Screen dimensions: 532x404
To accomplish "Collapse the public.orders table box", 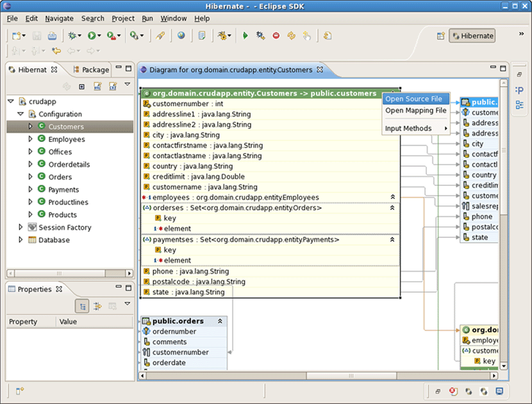I will 220,321.
